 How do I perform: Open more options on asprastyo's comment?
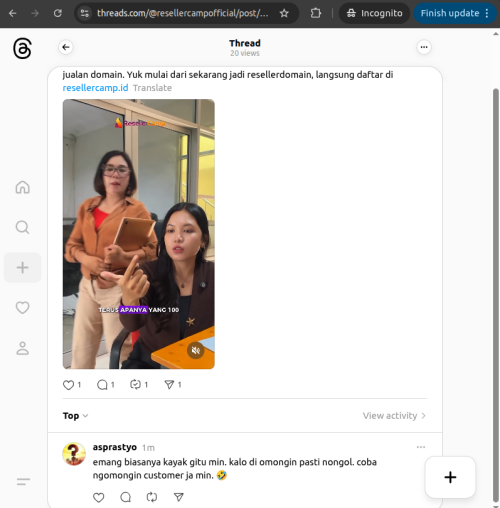(421, 447)
